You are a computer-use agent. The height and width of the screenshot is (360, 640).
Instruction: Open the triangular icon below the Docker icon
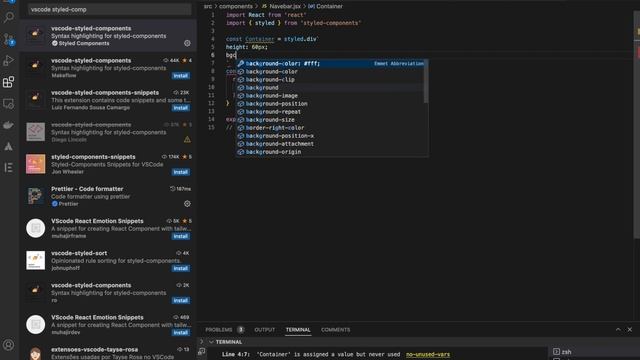tap(9, 147)
